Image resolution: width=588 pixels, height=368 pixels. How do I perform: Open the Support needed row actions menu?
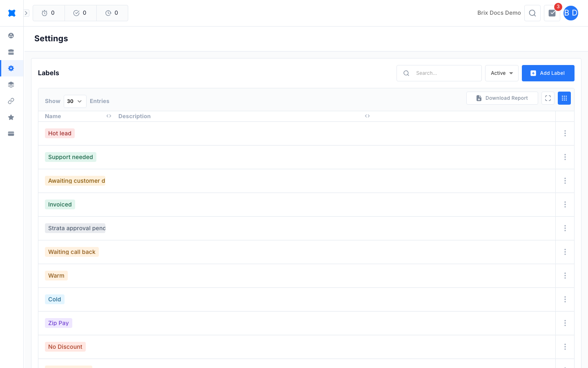click(565, 157)
